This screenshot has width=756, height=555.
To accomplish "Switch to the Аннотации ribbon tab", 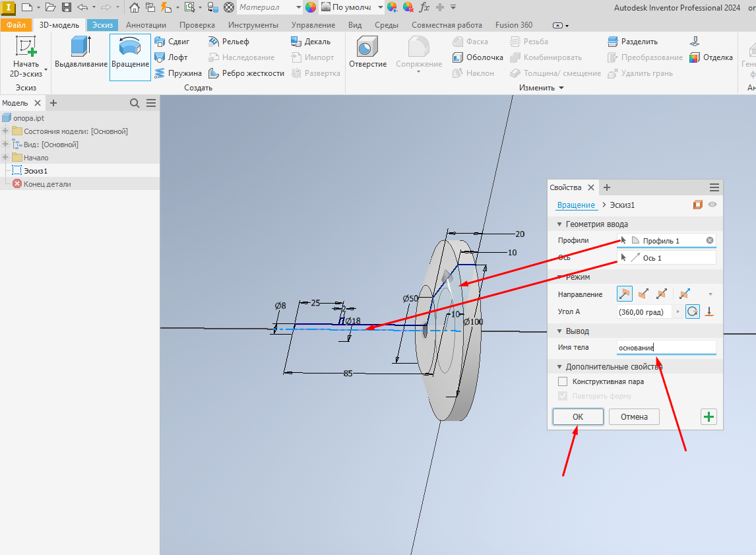I will pos(146,25).
